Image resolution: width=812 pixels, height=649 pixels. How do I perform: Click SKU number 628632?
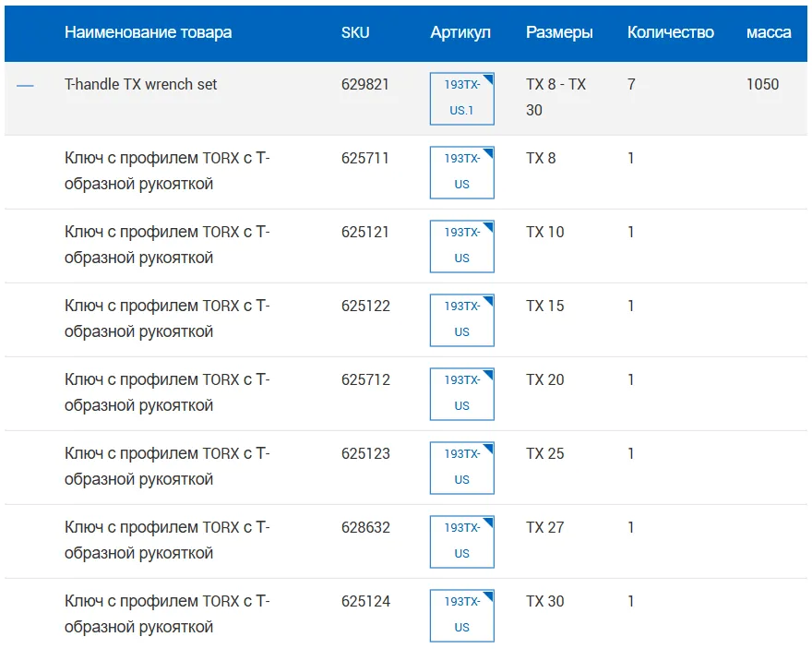pos(365,527)
